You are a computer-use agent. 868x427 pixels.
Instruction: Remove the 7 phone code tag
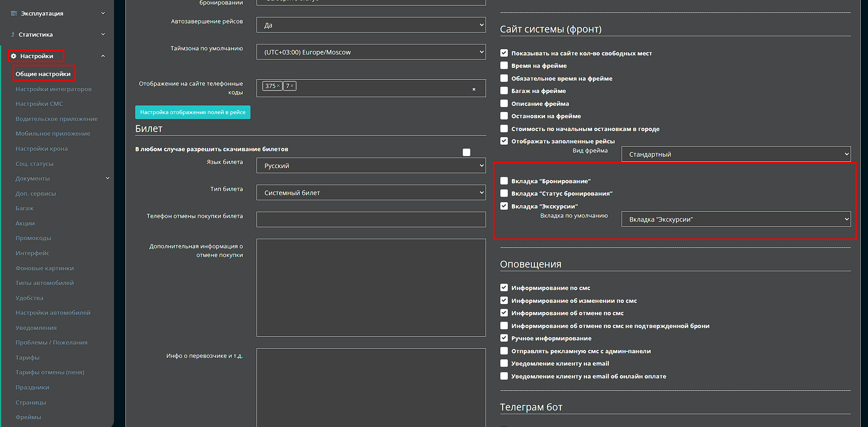(x=292, y=86)
